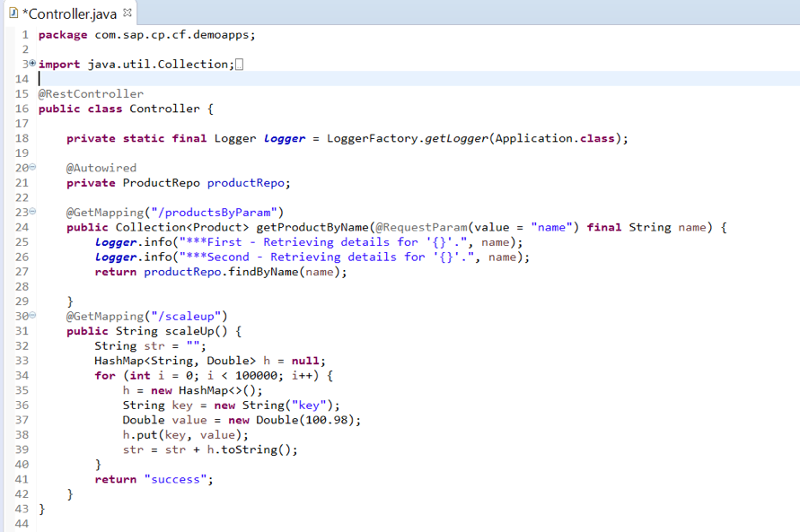Click the getProductByName method name
The image size is (800, 532).
click(x=312, y=227)
